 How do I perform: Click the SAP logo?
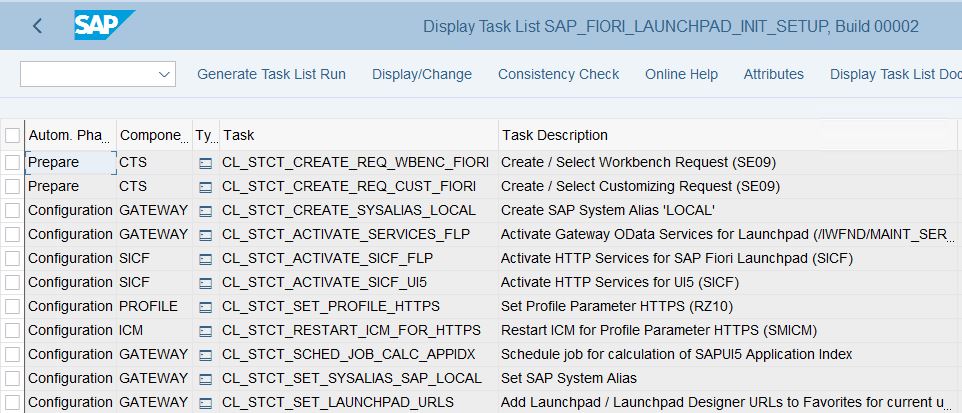pyautogui.click(x=104, y=25)
